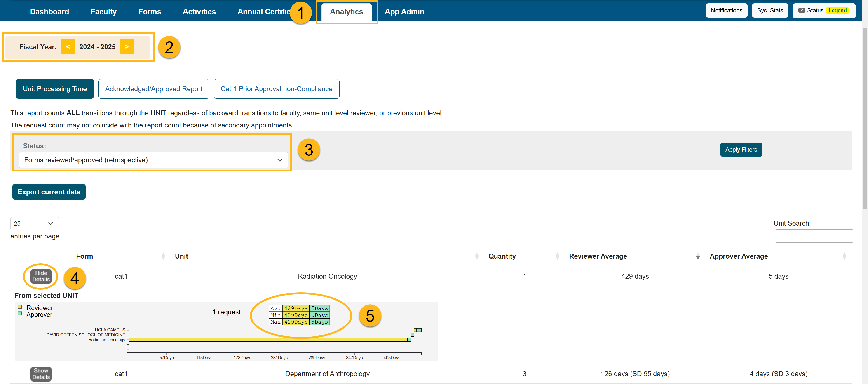Click Cat 1 Prior Approval non-Compliance tab

(276, 88)
